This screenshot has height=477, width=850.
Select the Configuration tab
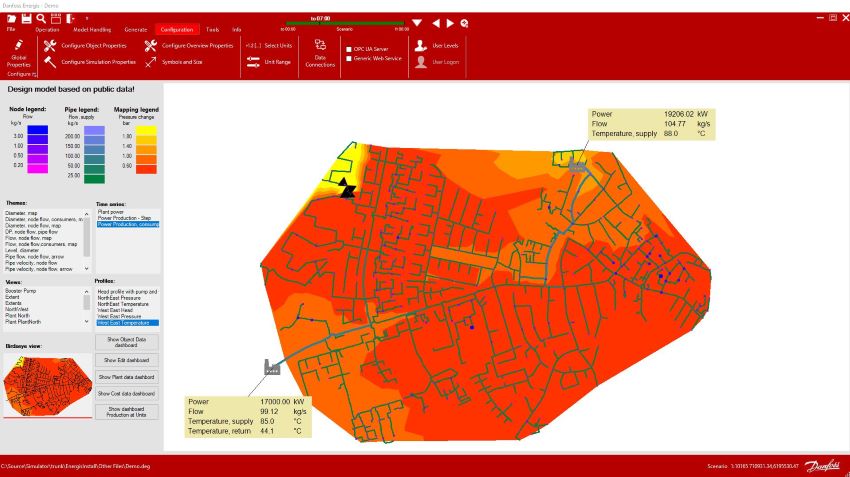point(177,30)
